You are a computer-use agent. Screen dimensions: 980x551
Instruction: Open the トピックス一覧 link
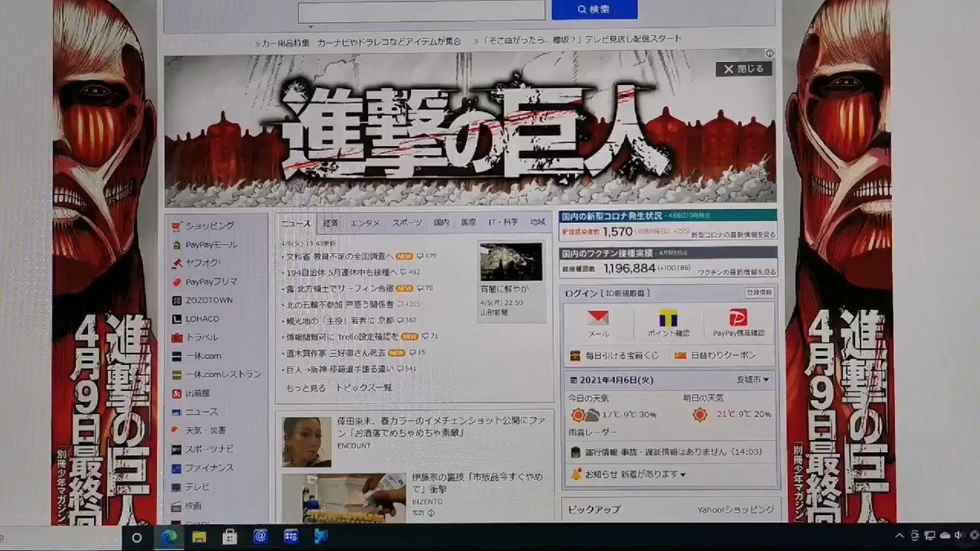pos(364,388)
